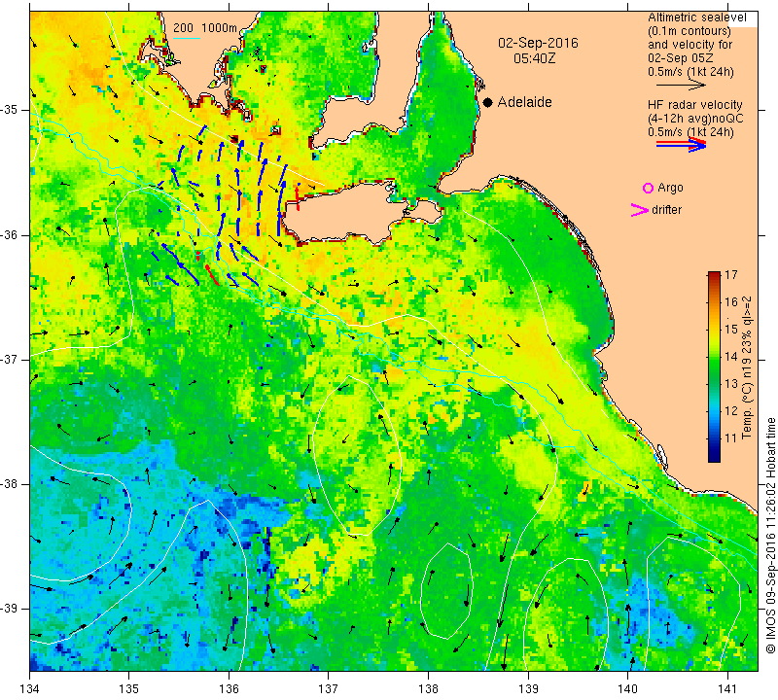Click the 'Altimetric sealevel' legend heading
778x700 pixels.
[696, 17]
